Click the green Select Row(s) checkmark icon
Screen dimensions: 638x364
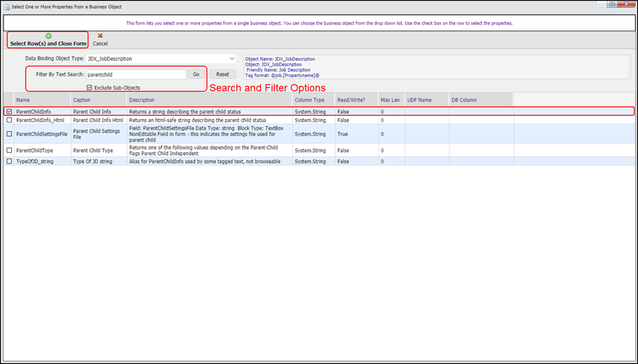(48, 35)
